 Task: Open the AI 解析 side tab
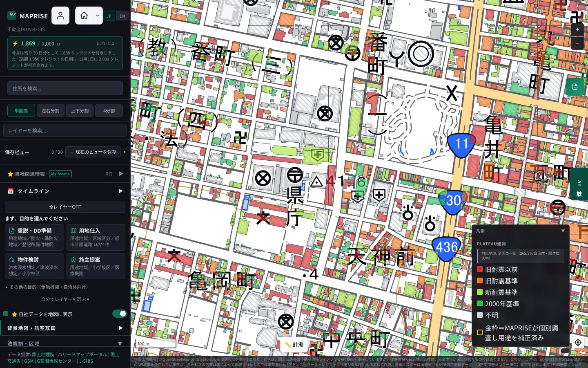[x=579, y=184]
